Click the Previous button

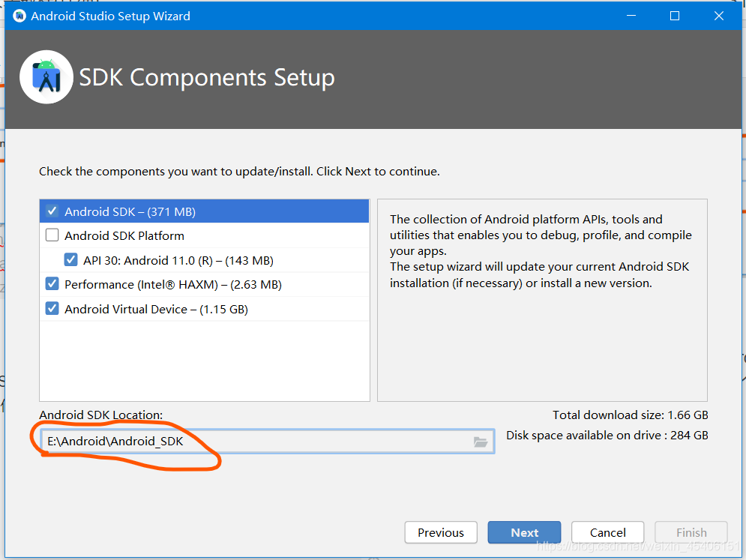click(441, 532)
